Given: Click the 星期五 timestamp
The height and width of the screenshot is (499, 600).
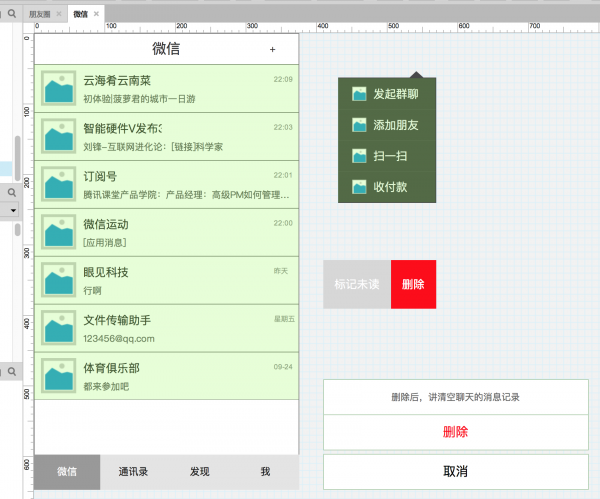Looking at the screenshot, I should [284, 319].
